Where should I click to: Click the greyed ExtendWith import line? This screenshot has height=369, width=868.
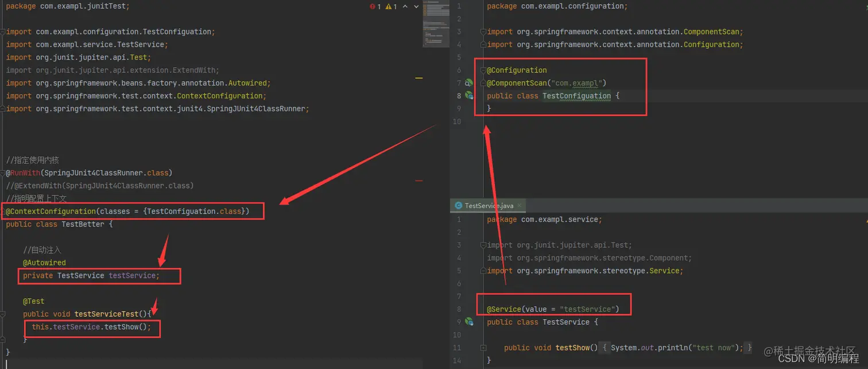[113, 70]
